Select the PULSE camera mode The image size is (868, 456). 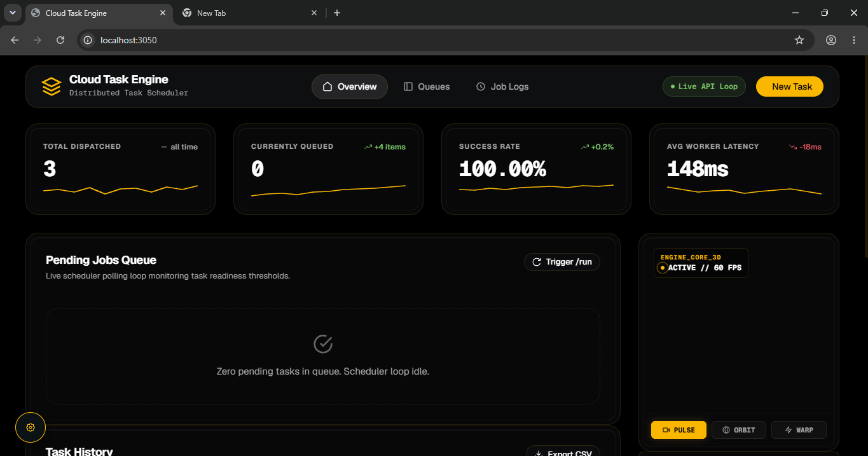(x=679, y=430)
